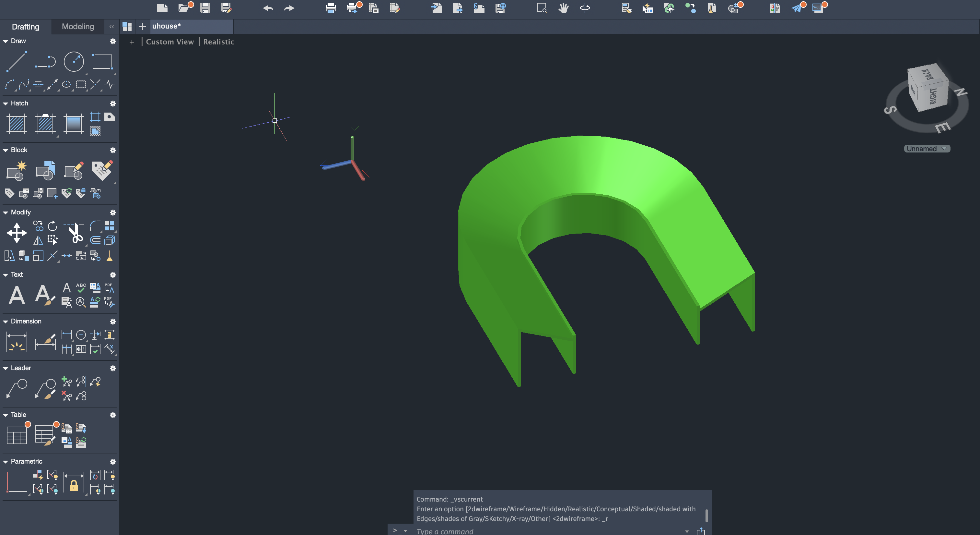Open the Unnamed UCS dropdown

coord(927,149)
